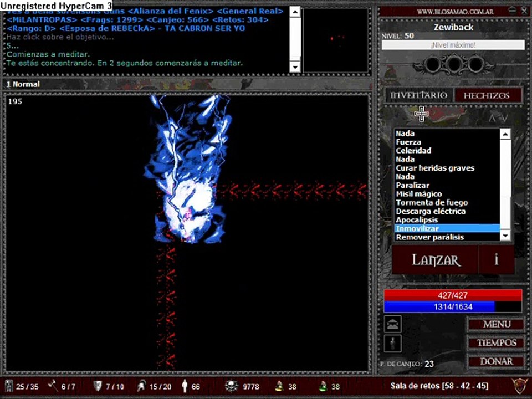
Task: Click the red health bar 427/427
Action: point(453,295)
